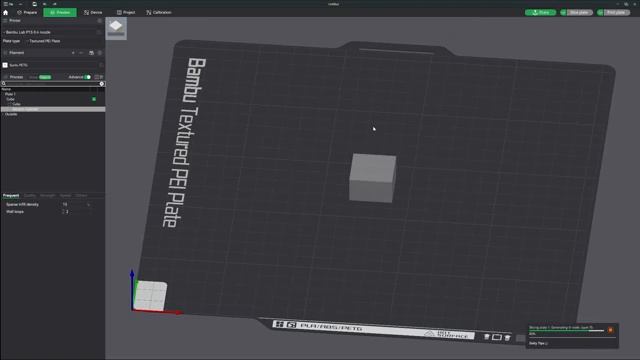Open the Bambu Lab P1S printer preset dropdown
Viewport: 640px width, 360px height.
click(49, 32)
